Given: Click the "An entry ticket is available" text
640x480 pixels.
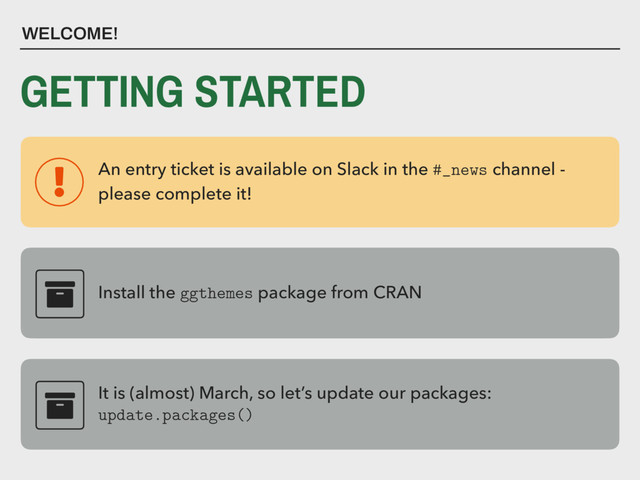Looking at the screenshot, I should (x=200, y=170).
